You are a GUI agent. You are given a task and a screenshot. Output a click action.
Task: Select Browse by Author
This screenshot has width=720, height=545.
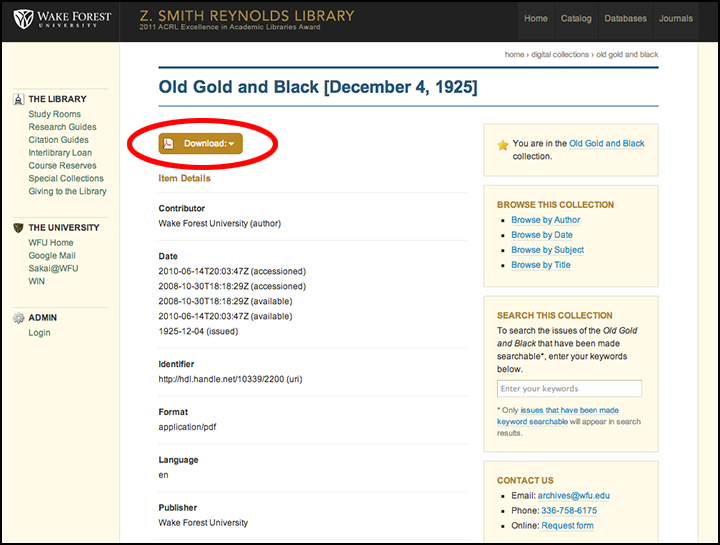pos(546,220)
